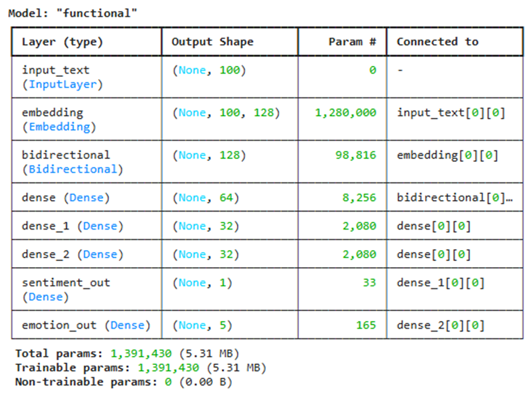Click the blue Embedding type label

pos(59,127)
